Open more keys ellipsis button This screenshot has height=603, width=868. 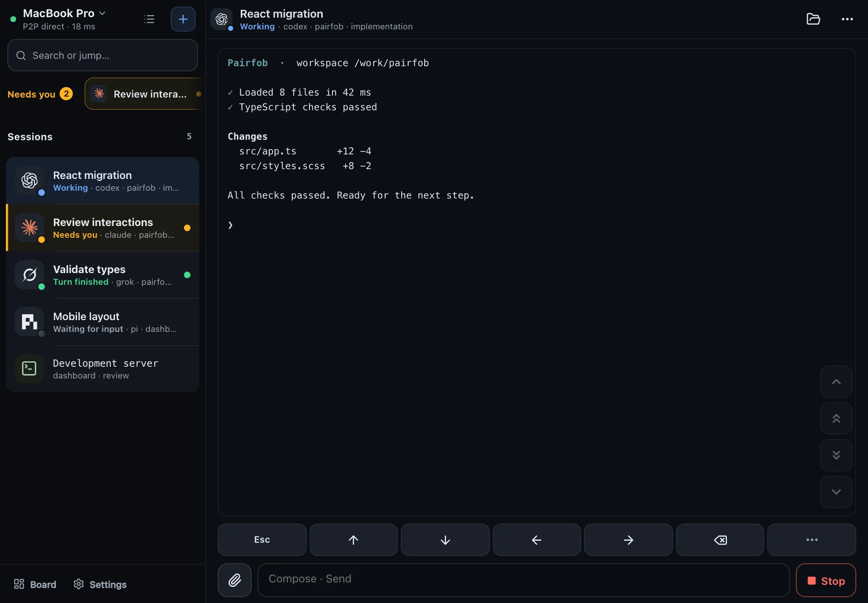pos(812,540)
